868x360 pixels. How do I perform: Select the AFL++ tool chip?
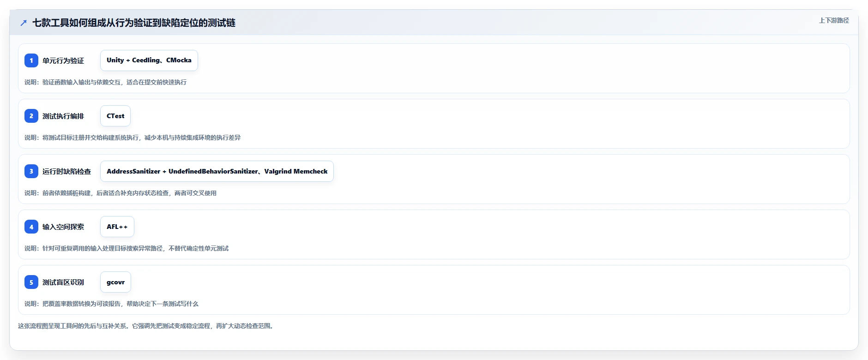117,227
